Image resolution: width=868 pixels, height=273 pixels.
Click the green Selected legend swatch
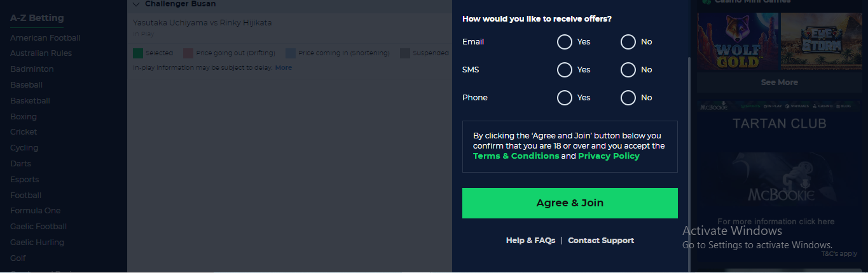tap(138, 53)
